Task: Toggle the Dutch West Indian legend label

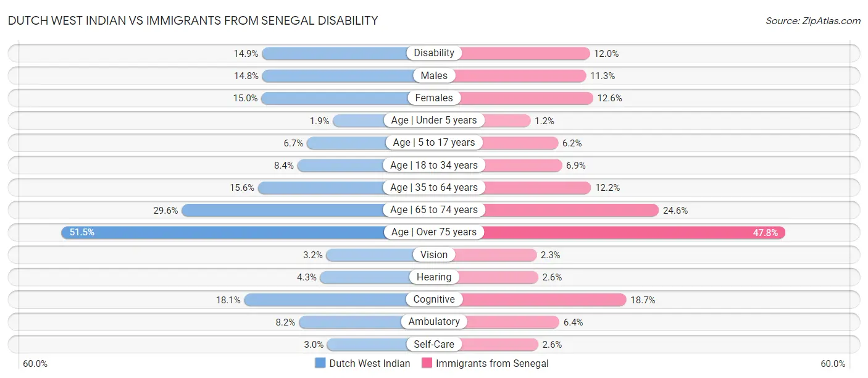Action: tap(369, 363)
